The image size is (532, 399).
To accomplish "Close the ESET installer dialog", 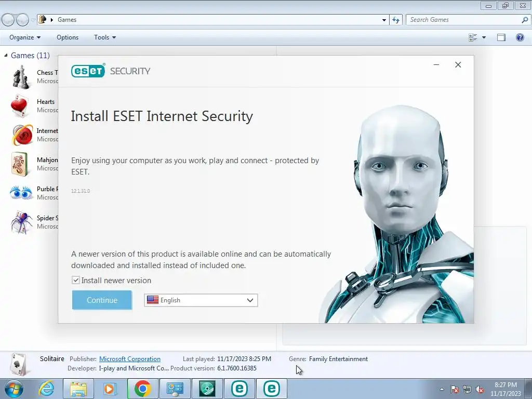I will pos(458,64).
